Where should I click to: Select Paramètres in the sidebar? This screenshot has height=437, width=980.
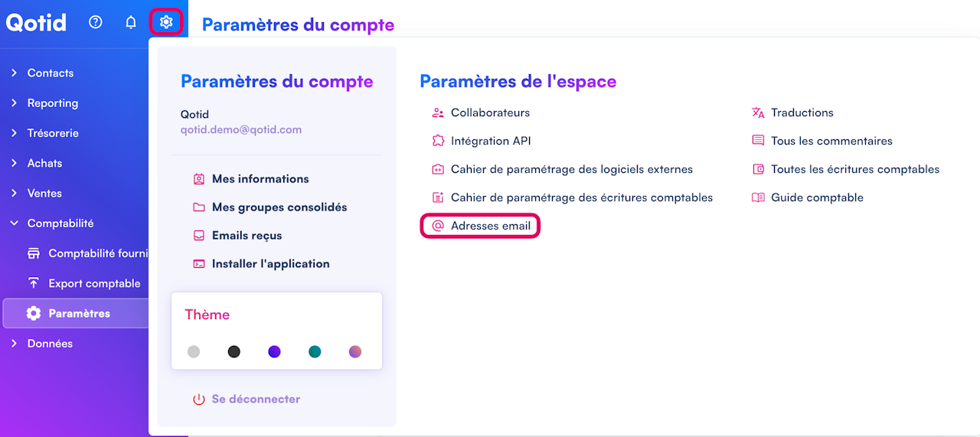pos(79,313)
